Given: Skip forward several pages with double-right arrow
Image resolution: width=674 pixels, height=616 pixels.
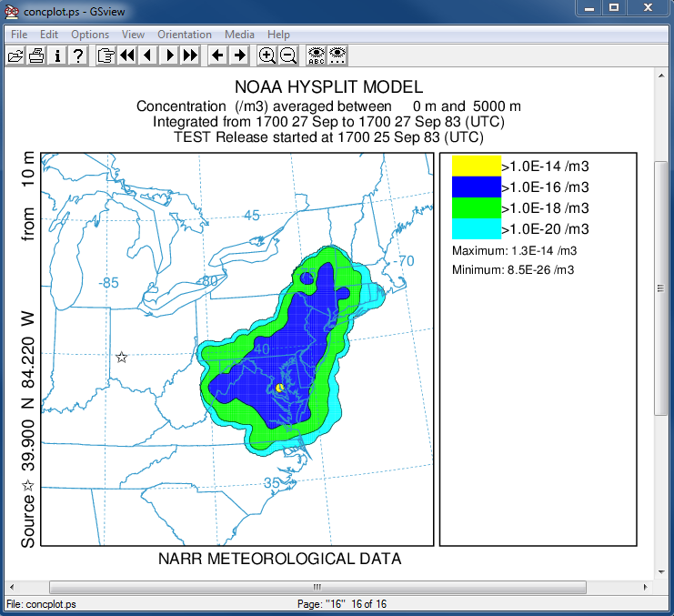Looking at the screenshot, I should click(190, 56).
